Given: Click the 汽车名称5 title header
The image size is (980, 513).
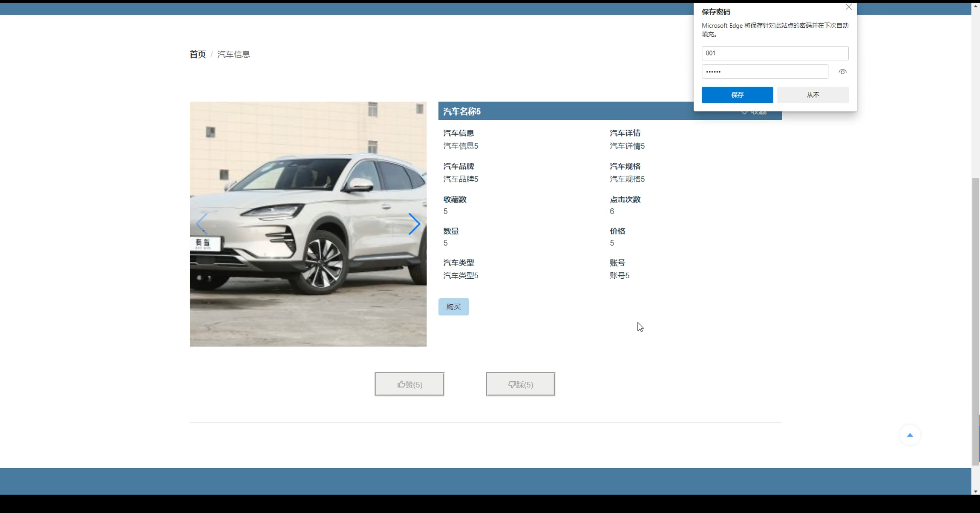Looking at the screenshot, I should [x=462, y=111].
